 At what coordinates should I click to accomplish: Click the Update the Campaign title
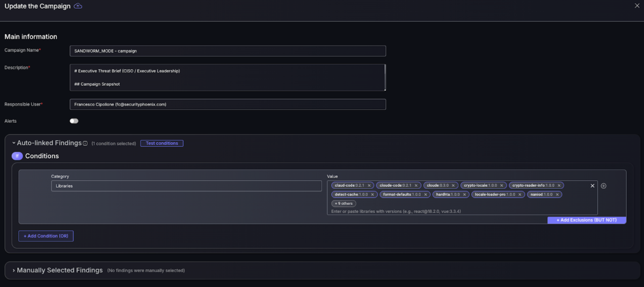[x=38, y=6]
